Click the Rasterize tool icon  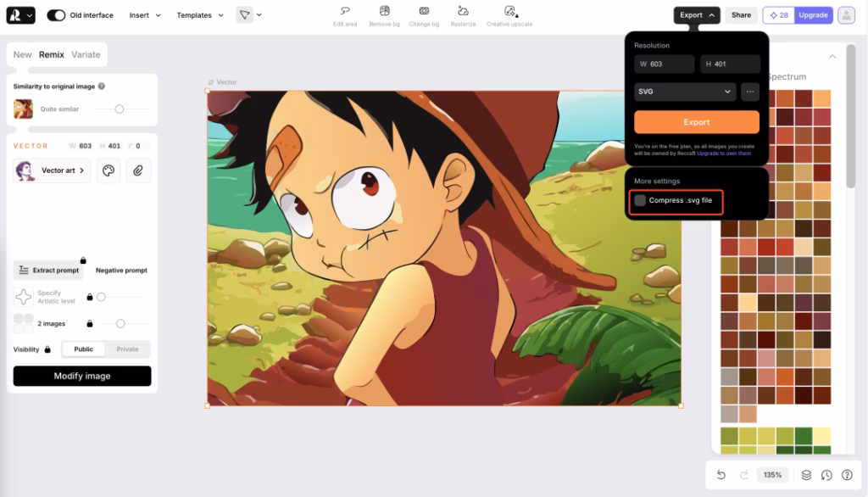[x=463, y=12]
